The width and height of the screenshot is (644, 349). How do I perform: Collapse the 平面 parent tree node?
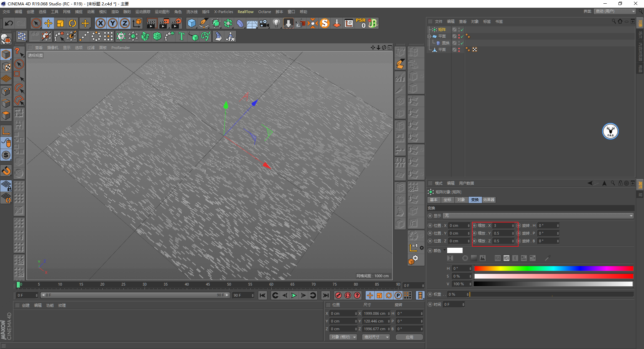tap(429, 36)
